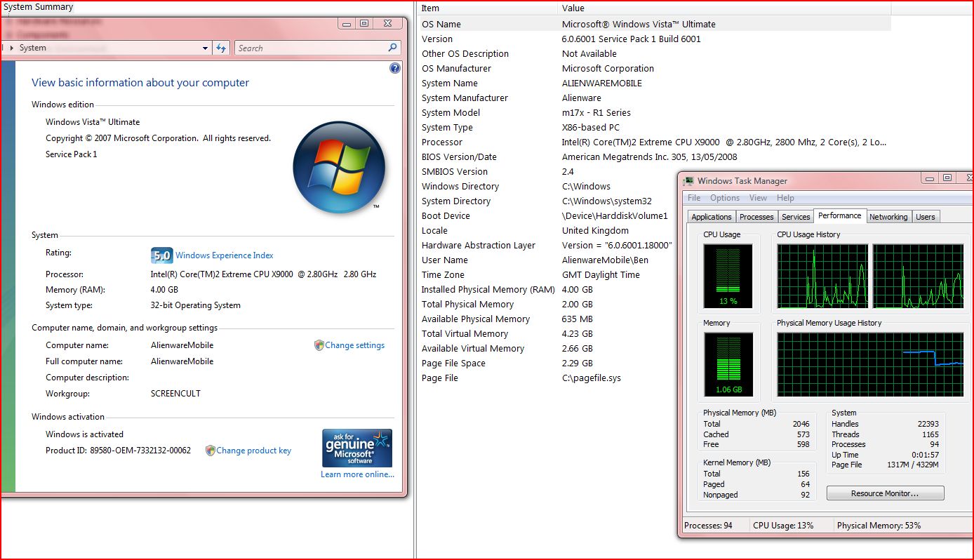
Task: Select the Locale row
Action: point(547,230)
